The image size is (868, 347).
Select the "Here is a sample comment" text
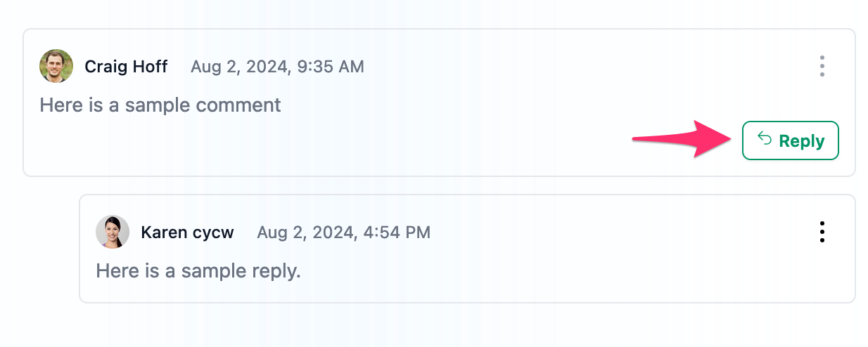coord(160,105)
